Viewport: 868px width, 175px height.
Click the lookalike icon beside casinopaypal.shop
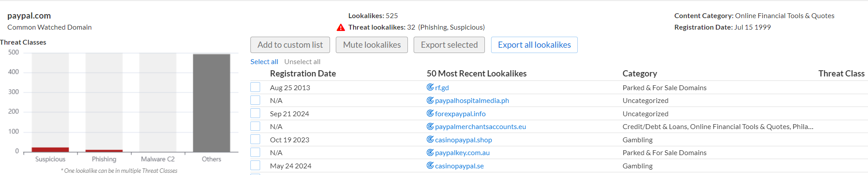pyautogui.click(x=430, y=139)
